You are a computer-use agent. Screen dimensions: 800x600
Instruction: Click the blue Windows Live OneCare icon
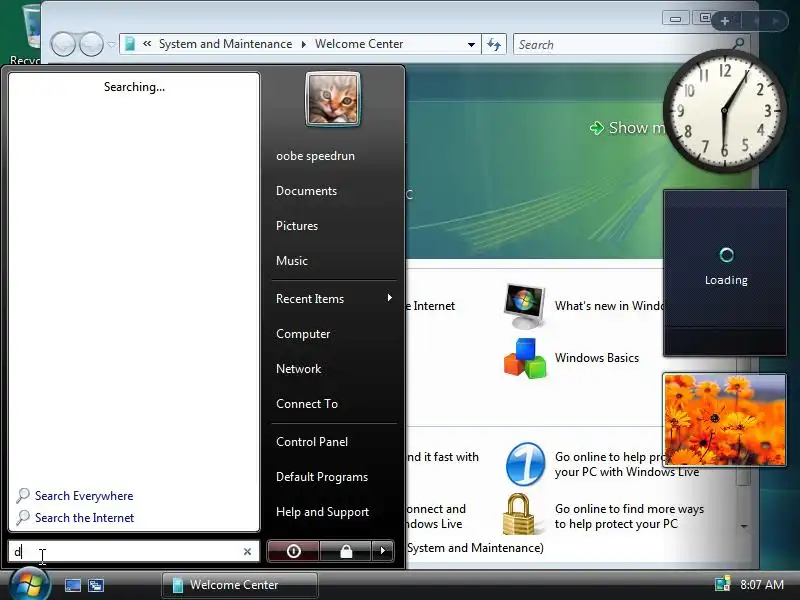525,464
